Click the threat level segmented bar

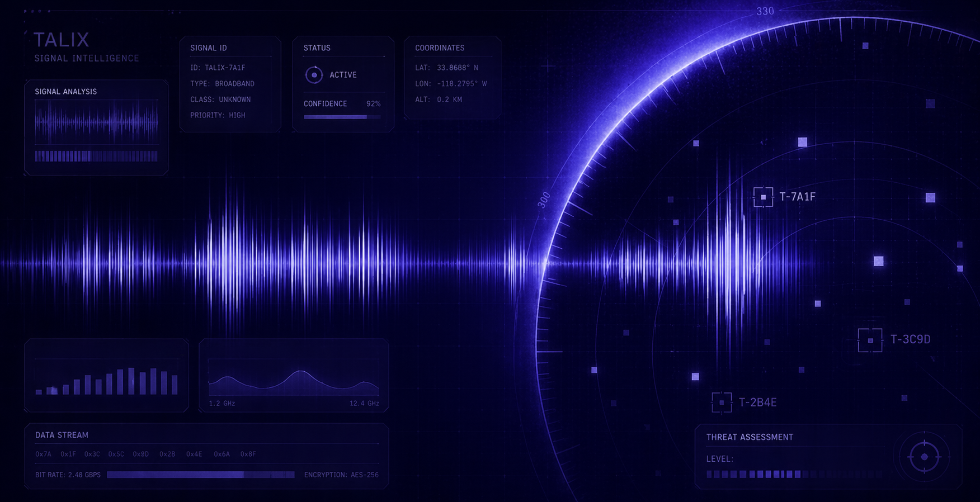(794, 474)
